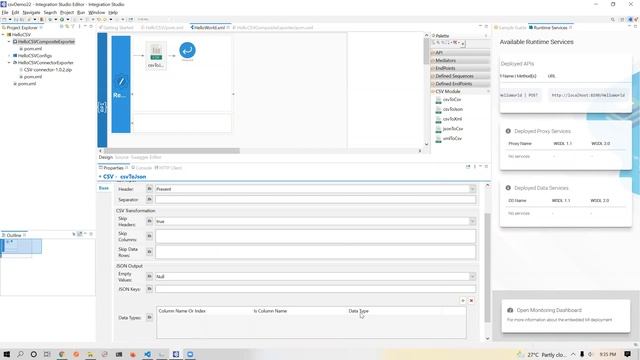Open the Window menu
Image resolution: width=640 pixels, height=360 pixels.
tap(97, 13)
